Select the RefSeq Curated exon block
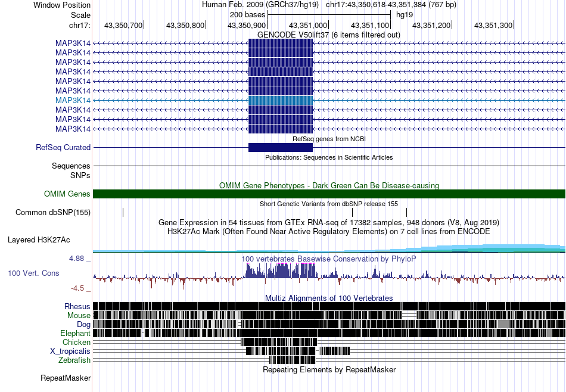The image size is (566, 392). 281,147
